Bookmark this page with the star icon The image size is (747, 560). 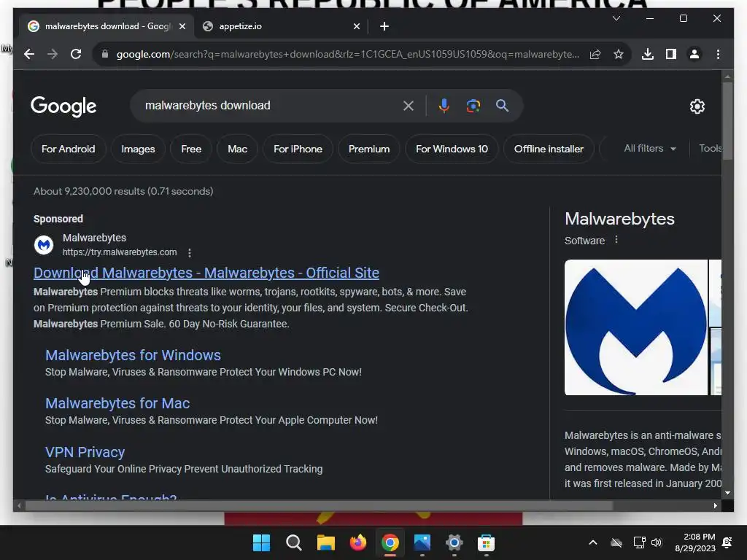point(619,54)
